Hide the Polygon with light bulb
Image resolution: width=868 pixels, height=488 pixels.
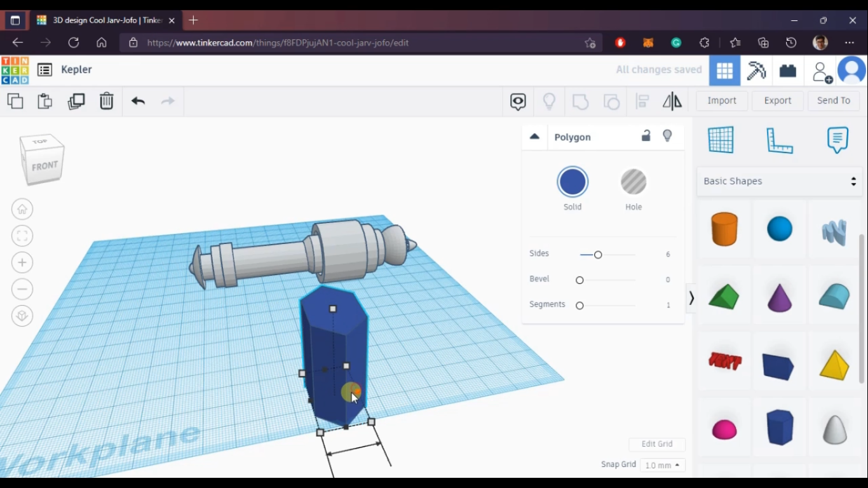coord(667,136)
